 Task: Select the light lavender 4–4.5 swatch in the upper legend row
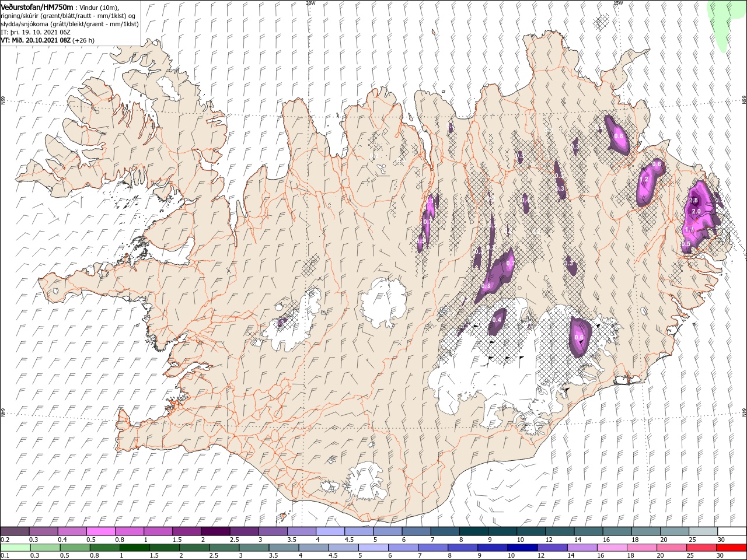click(330, 531)
